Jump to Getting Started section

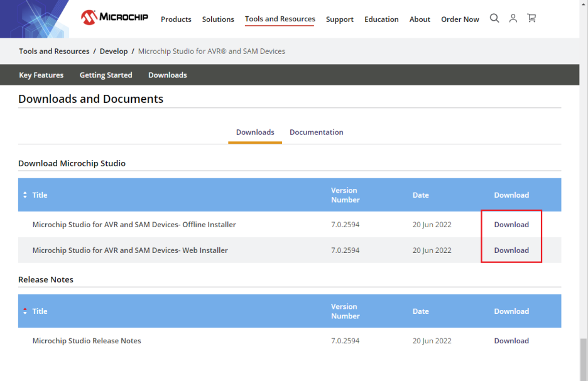(x=106, y=75)
